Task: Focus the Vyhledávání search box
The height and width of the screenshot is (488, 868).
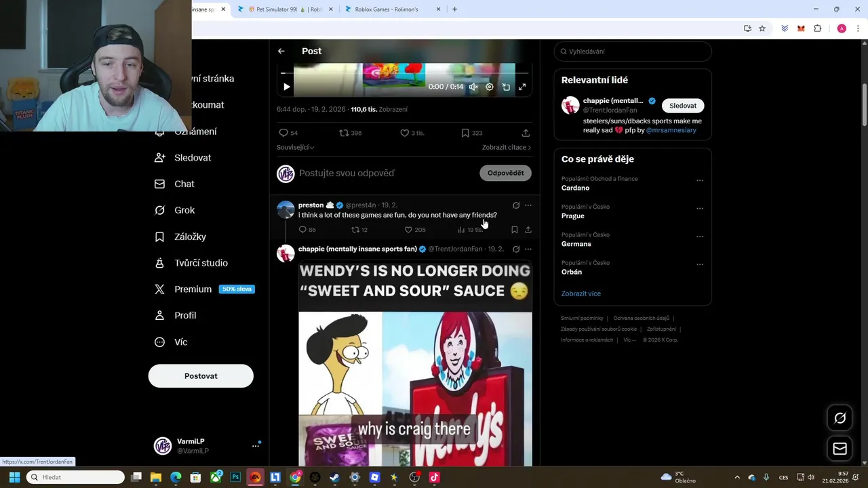Action: [633, 52]
